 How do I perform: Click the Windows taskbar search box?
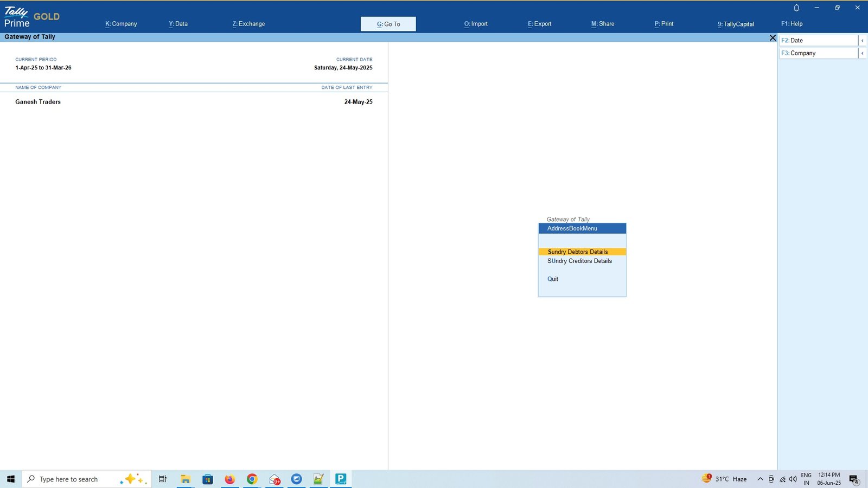click(x=86, y=479)
